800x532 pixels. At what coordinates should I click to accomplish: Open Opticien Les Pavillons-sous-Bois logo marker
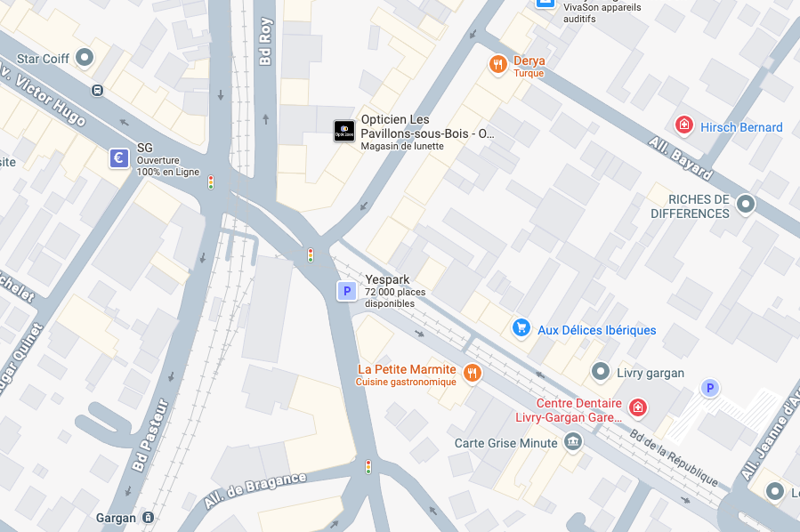(x=344, y=131)
